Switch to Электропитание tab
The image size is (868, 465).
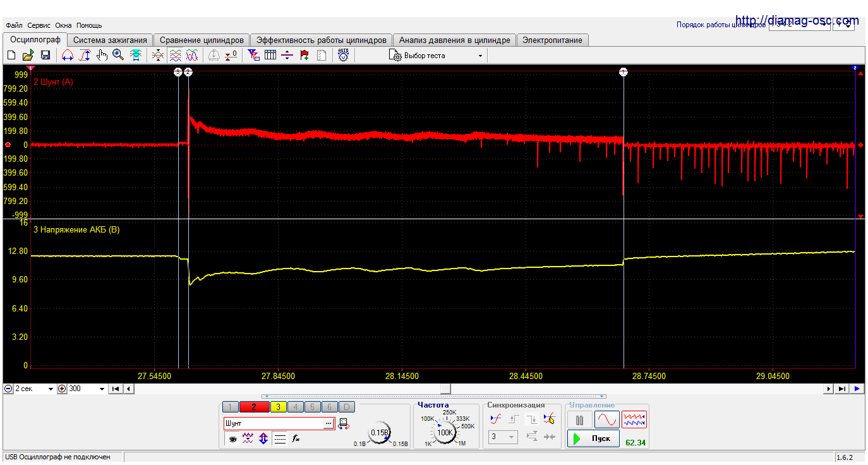coord(552,40)
